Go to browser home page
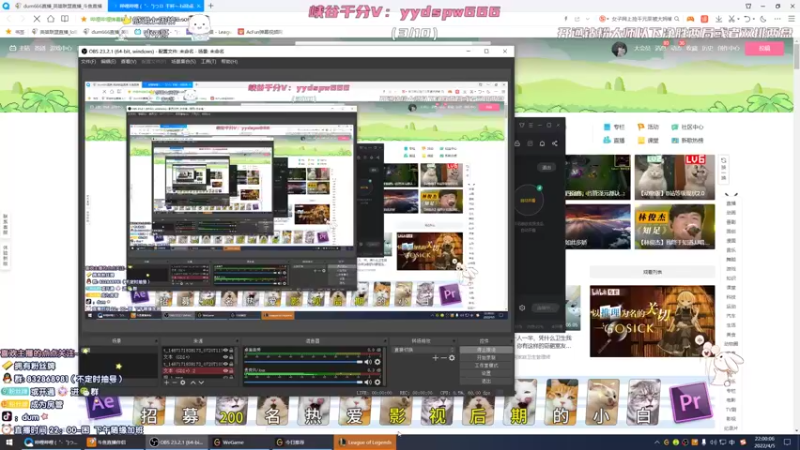The height and width of the screenshot is (450, 800). (x=51, y=19)
